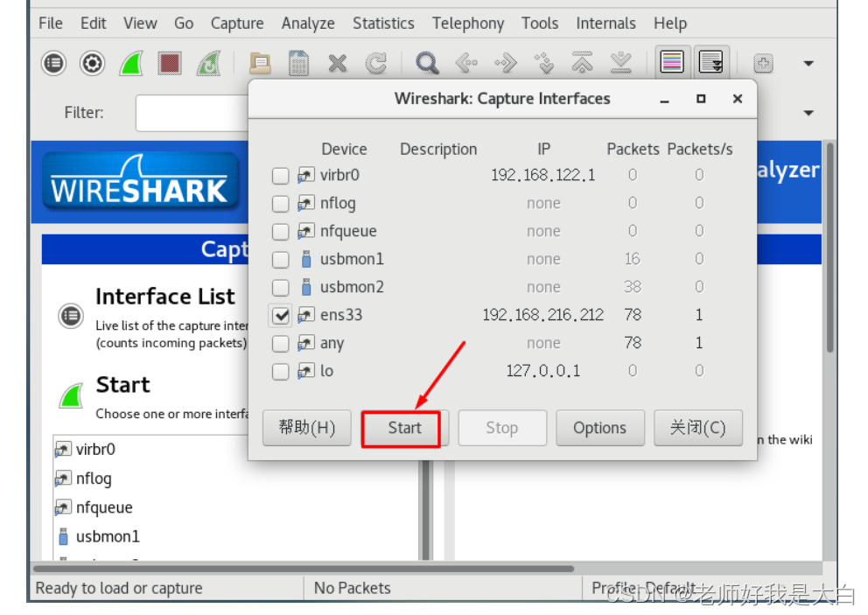Select usbmon1 in main window interface list

pos(108,536)
